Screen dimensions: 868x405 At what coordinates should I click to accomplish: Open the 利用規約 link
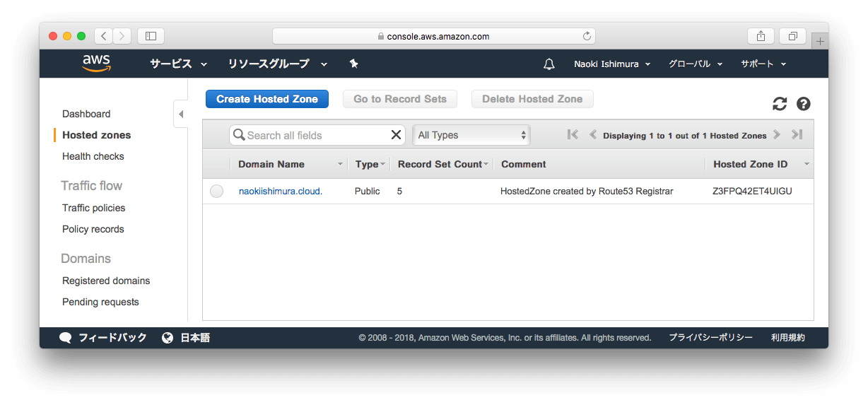[788, 338]
